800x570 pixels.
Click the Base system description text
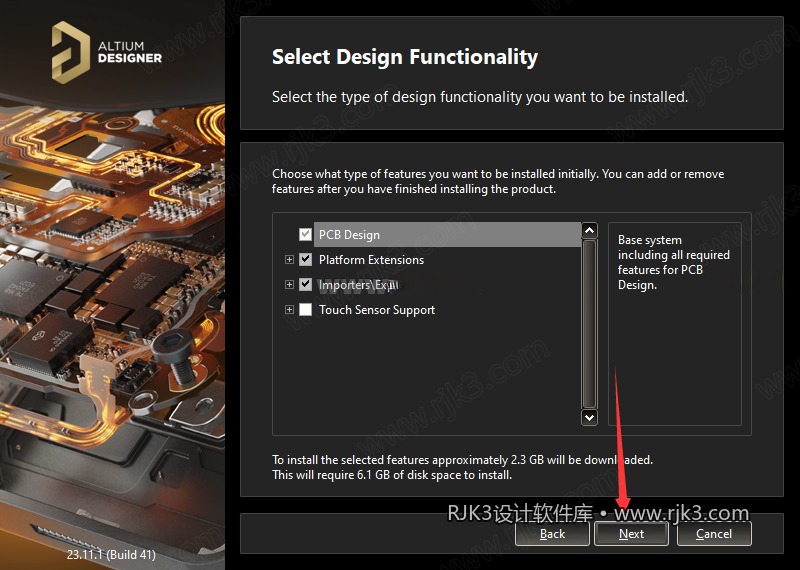tap(673, 262)
